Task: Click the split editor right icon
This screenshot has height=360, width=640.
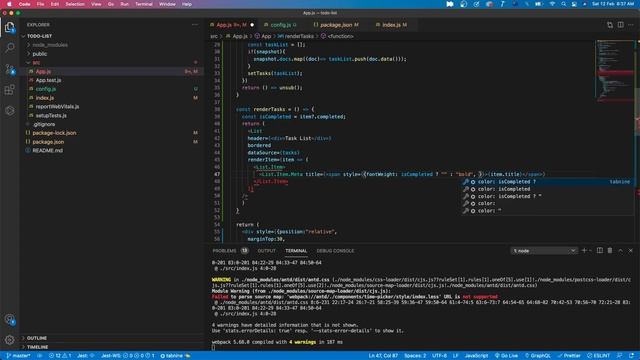Action: [x=620, y=25]
